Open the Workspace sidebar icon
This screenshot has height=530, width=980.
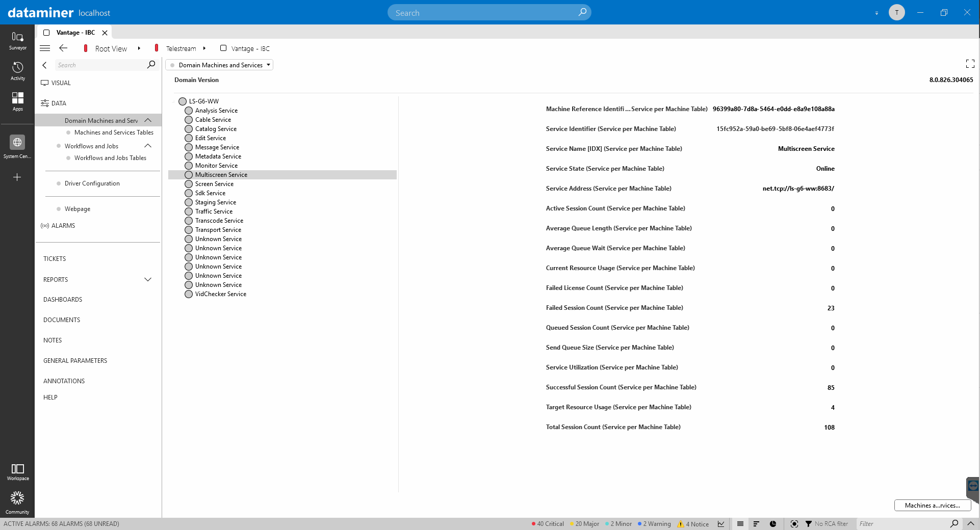[17, 471]
